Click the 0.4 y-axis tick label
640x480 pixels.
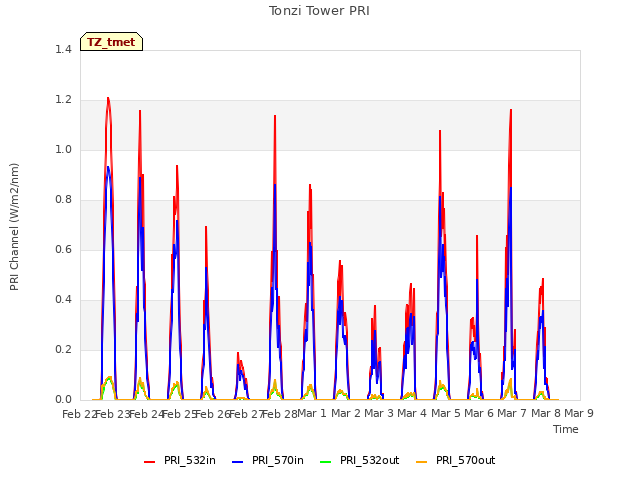point(63,300)
